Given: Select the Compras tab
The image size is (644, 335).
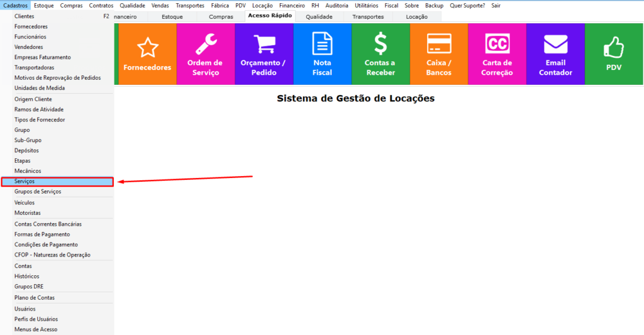Looking at the screenshot, I should point(221,17).
